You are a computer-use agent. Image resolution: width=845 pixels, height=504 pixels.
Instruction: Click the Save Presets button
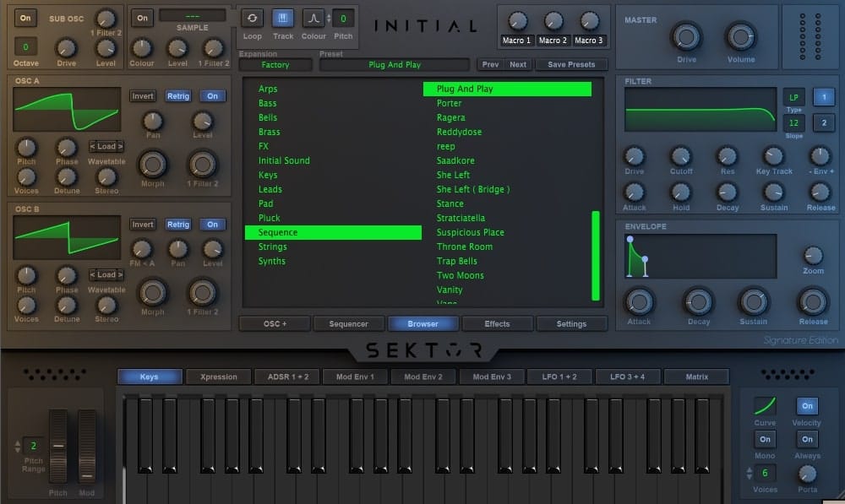(571, 64)
